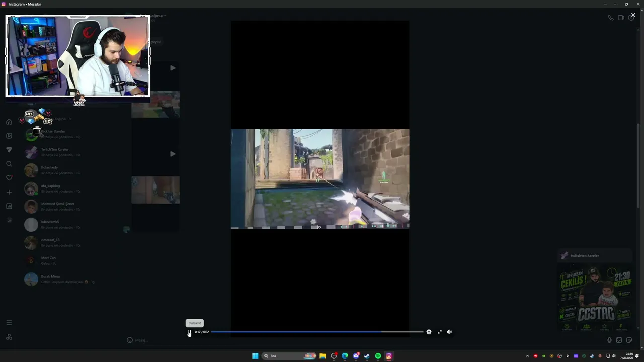
Task: Open the Kick'ten Kareler conversation
Action: 70,134
